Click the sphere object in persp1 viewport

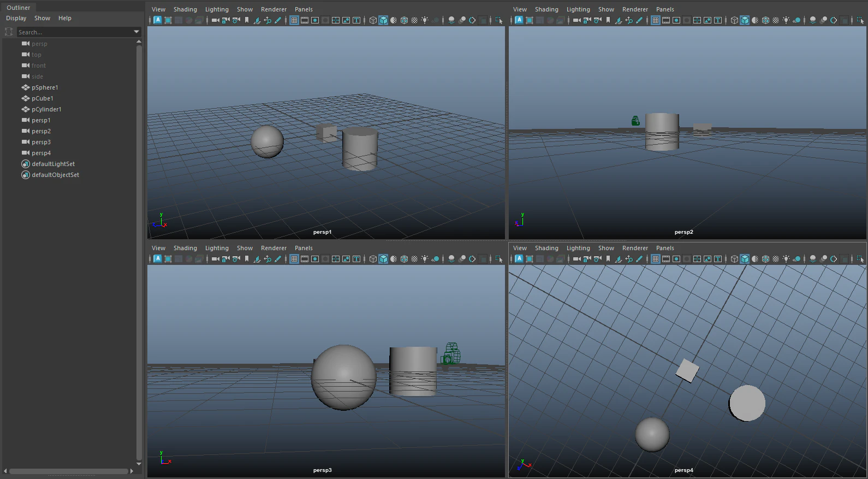tap(267, 141)
